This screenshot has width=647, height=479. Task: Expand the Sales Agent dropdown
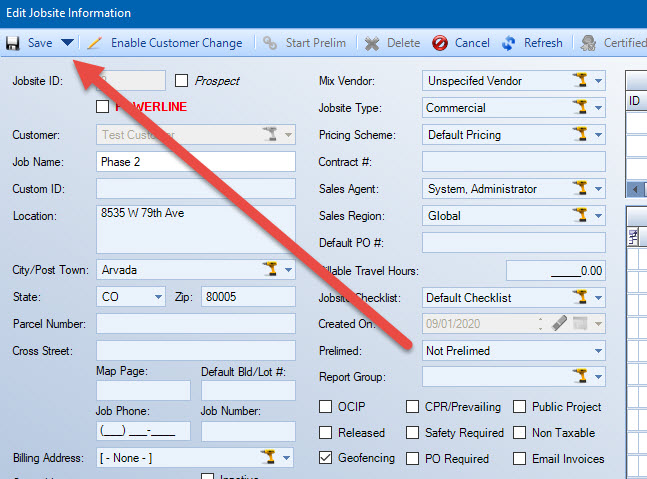pos(598,189)
